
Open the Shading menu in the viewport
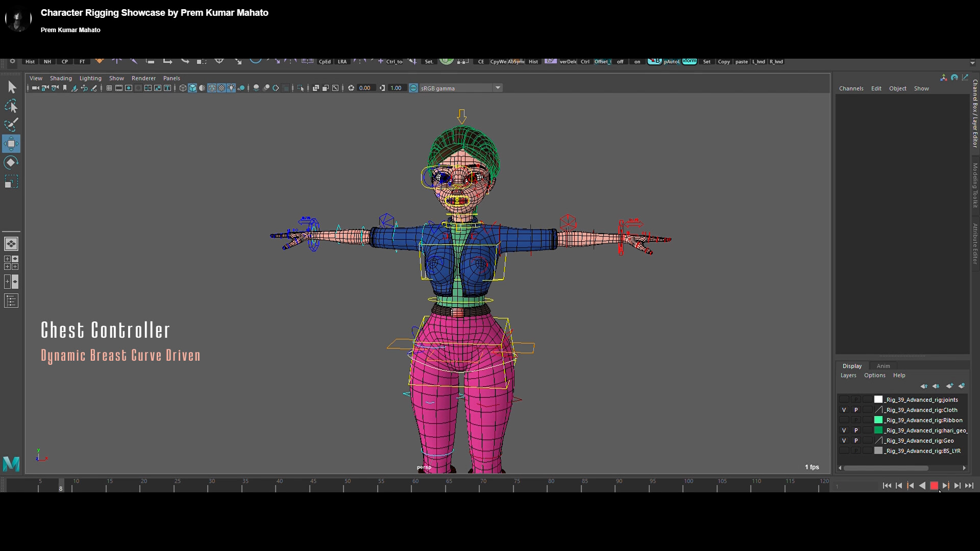point(61,78)
